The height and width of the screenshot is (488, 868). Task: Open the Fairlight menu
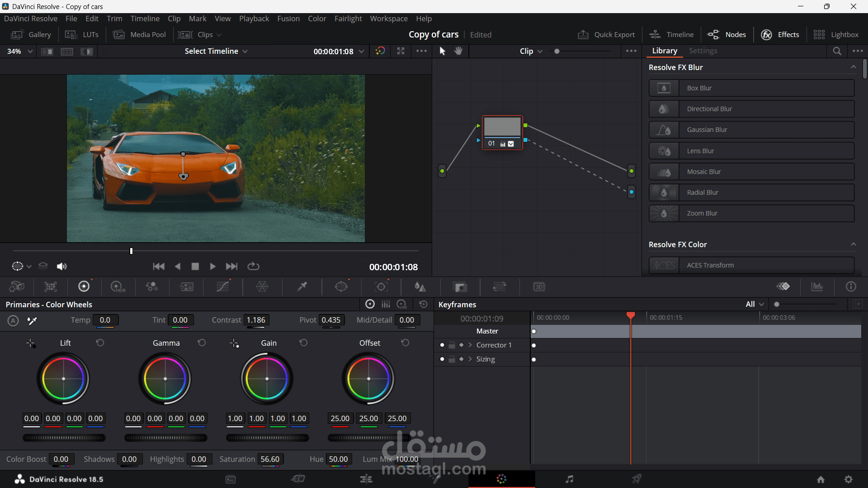point(348,19)
